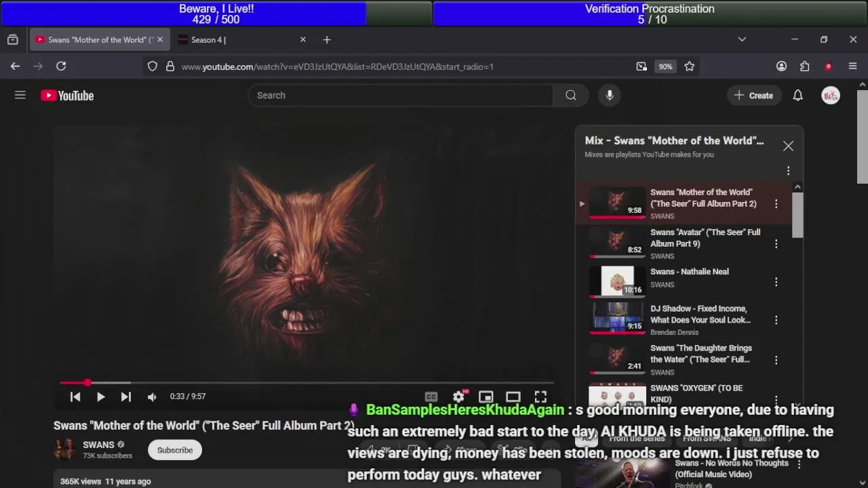This screenshot has height=488, width=868.
Task: Play The Daughter Brings the Water video
Action: tap(617, 359)
